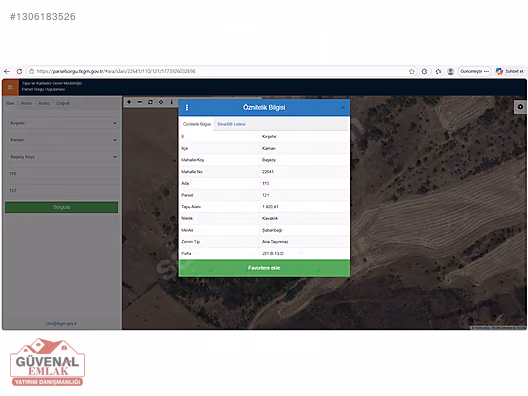Open the favorites list icon in toolbar
The width and height of the screenshot is (528, 396).
[x=438, y=71]
